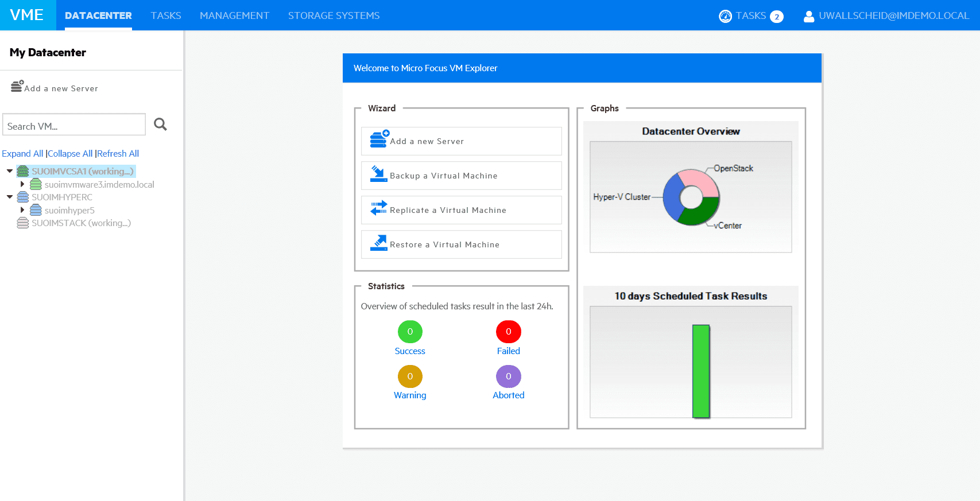
Task: Click the green scheduled task results bar
Action: (x=701, y=371)
